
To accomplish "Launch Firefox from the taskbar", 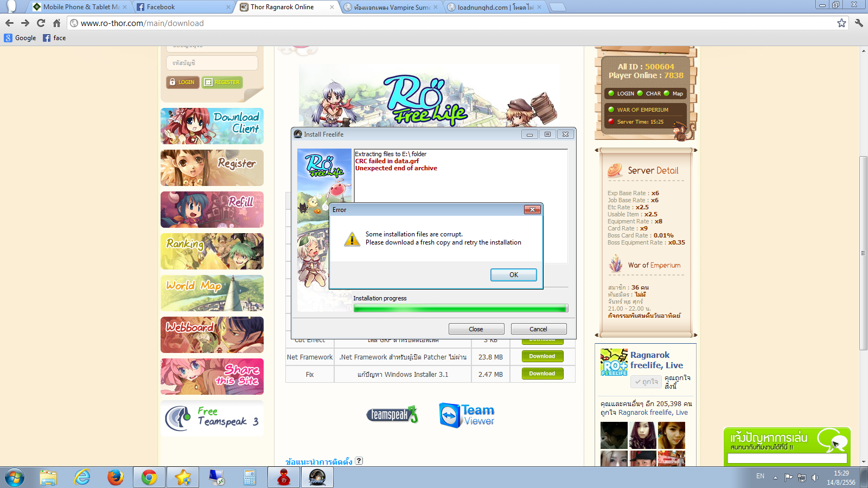I will coord(116,478).
